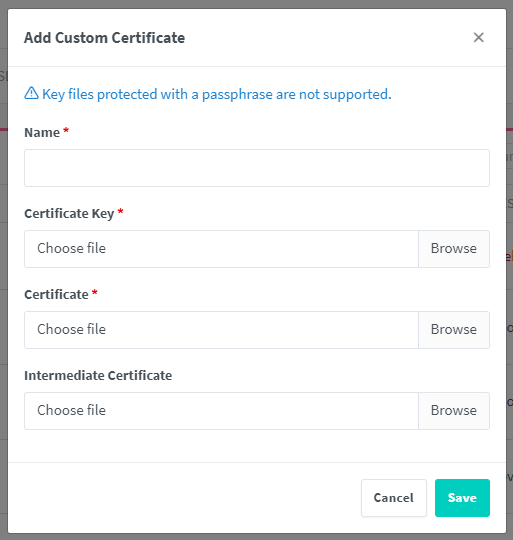Click the warning triangle icon
513x540 pixels.
[x=31, y=93]
